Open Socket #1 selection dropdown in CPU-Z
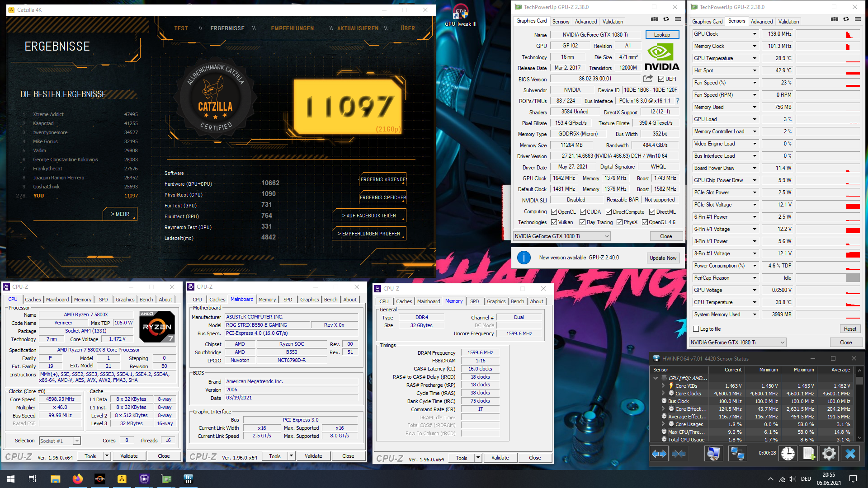Screen dimensions: 868x488 (x=60, y=441)
